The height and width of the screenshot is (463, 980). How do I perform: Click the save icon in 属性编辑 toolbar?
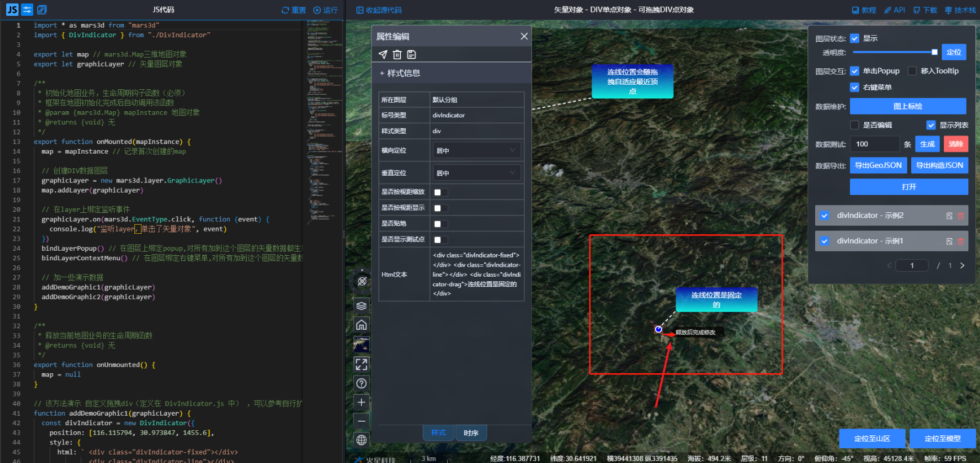tap(412, 54)
